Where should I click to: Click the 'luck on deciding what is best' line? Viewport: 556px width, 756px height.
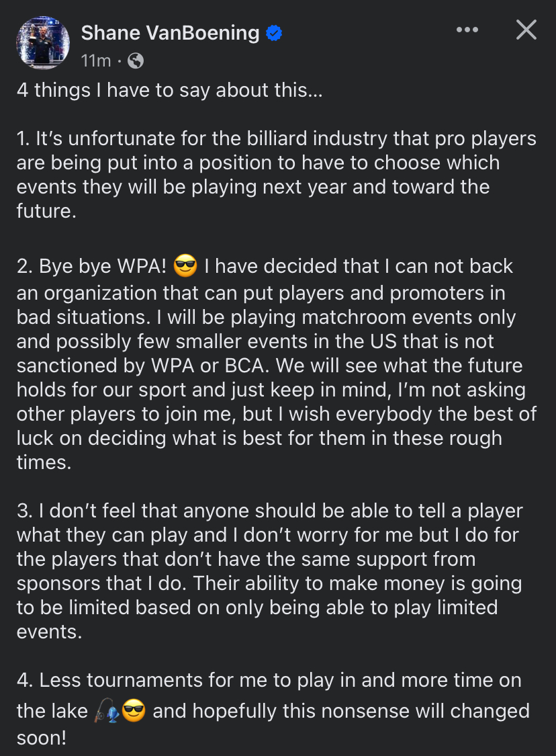click(259, 438)
